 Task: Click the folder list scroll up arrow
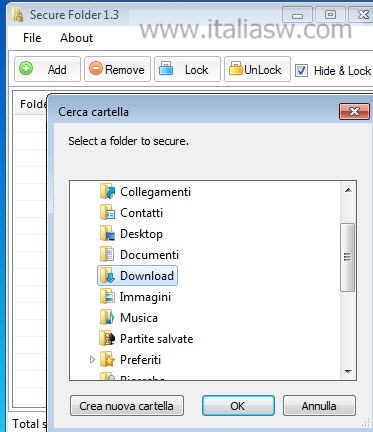[x=348, y=190]
